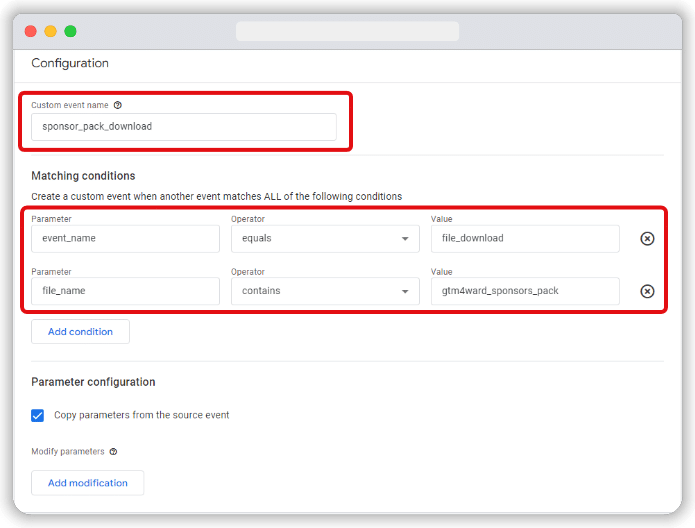Click the Create a custom event description text
The height and width of the screenshot is (528, 695).
(217, 196)
